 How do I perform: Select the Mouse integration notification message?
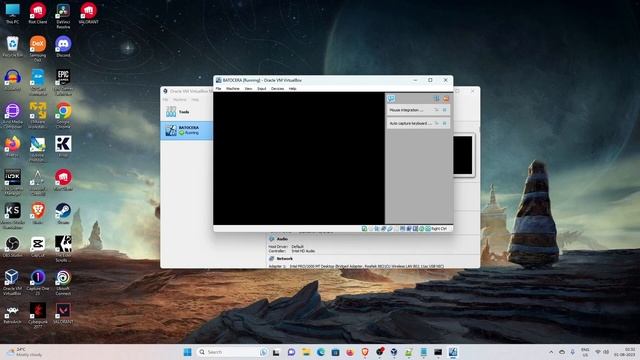[406, 110]
